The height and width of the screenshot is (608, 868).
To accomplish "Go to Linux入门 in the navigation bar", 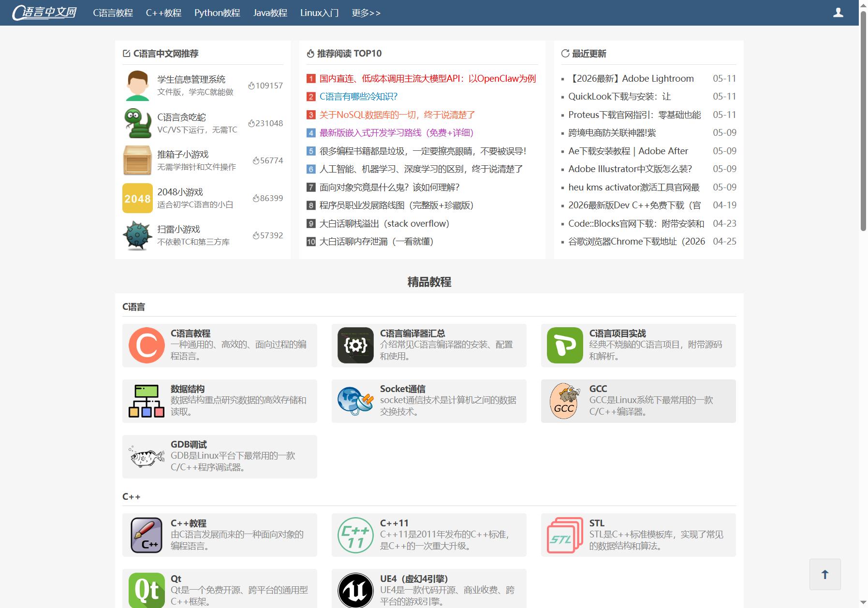I will click(319, 13).
